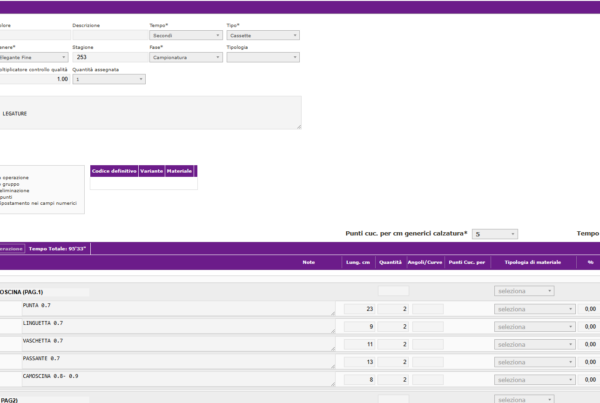Click the CAMOSCINA 0.8- 0.9 note field
This screenshot has height=403, width=600.
[x=178, y=379]
